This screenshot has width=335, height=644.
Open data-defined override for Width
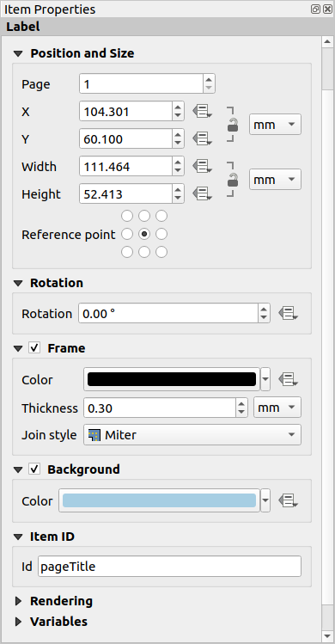(203, 166)
